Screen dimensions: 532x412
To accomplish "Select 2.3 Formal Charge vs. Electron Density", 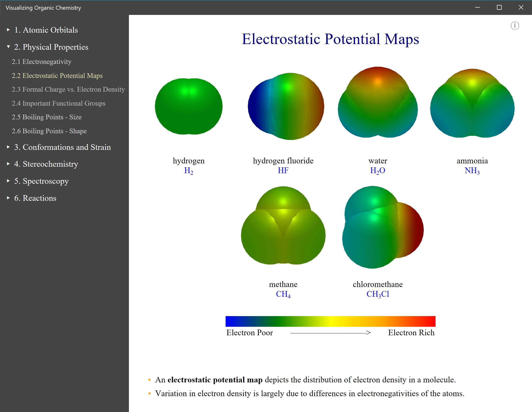I will (68, 89).
